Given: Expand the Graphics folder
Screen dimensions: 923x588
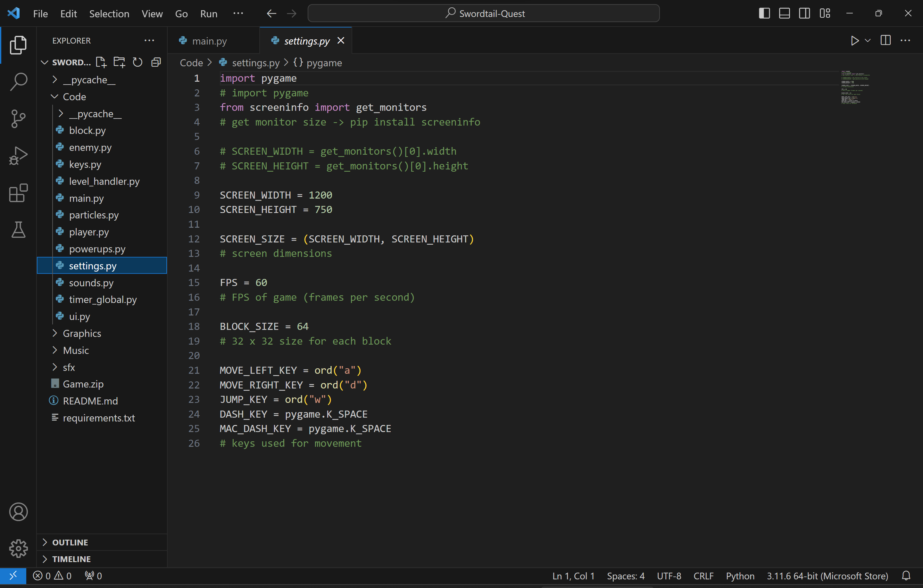Looking at the screenshot, I should click(x=82, y=333).
